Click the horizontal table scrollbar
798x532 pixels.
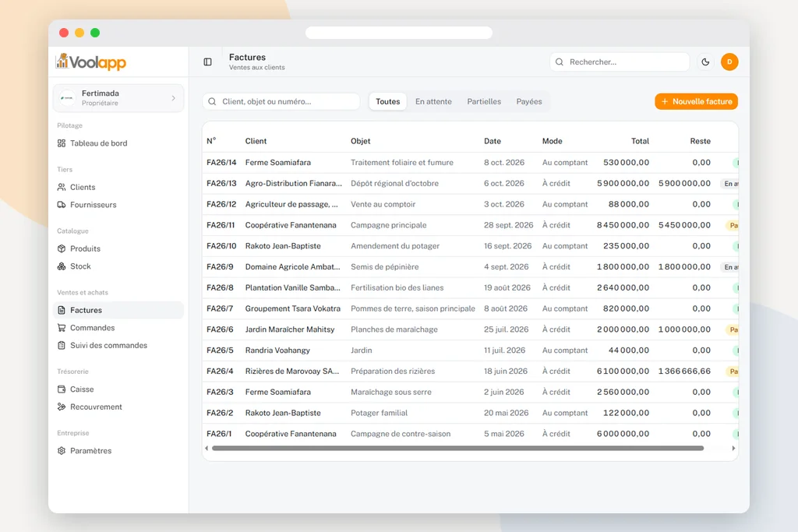pos(457,449)
